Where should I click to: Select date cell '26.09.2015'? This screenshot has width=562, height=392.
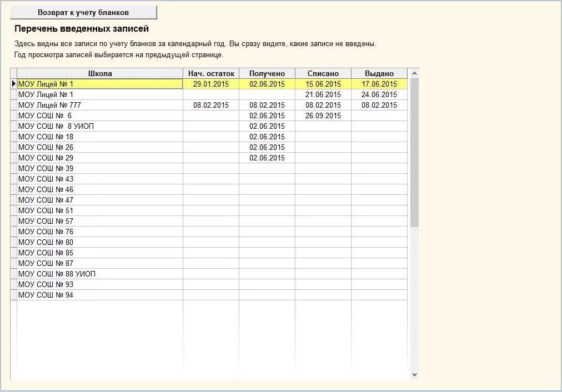323,115
